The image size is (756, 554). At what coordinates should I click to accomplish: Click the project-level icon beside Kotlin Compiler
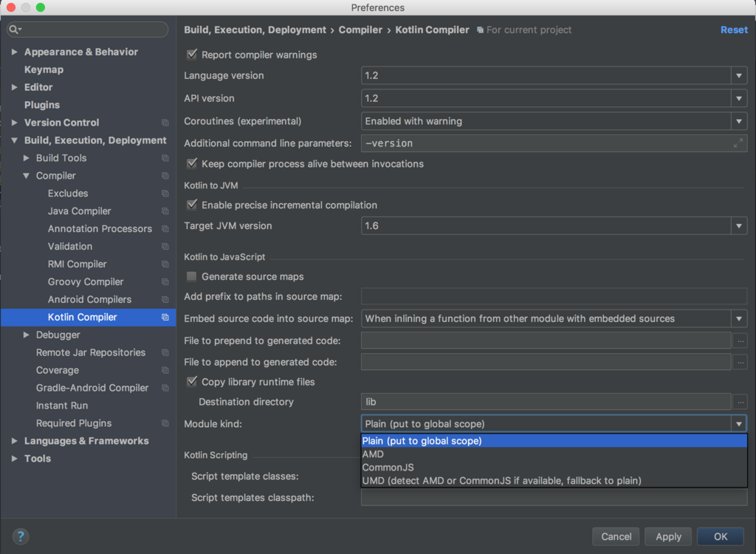(165, 317)
